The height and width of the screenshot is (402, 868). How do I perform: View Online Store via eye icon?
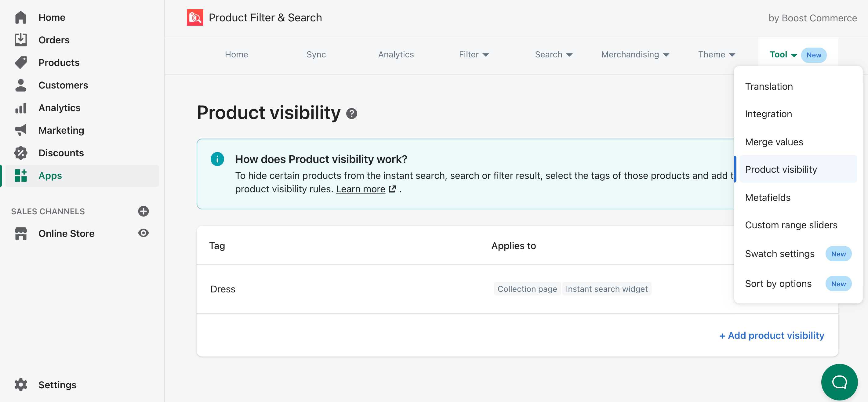143,233
